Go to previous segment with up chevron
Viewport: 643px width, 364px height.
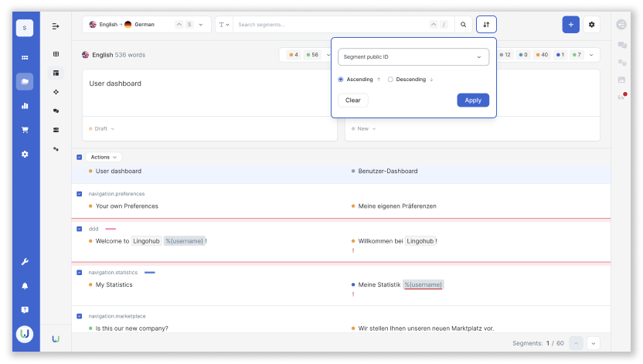click(x=576, y=343)
